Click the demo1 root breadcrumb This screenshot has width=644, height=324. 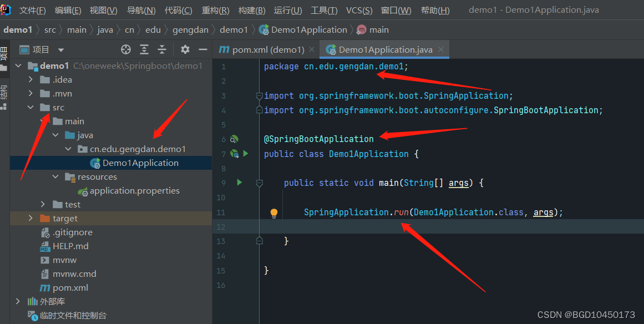click(18, 30)
